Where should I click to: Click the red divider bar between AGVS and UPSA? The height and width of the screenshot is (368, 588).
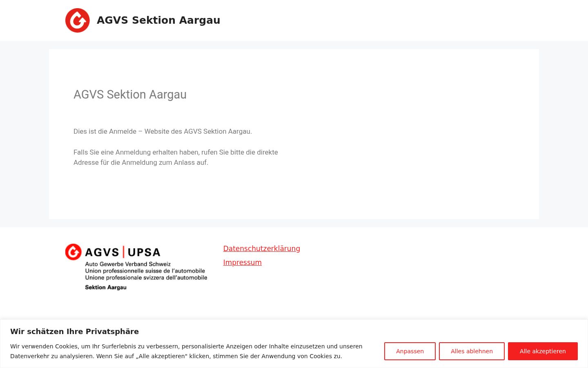124,252
